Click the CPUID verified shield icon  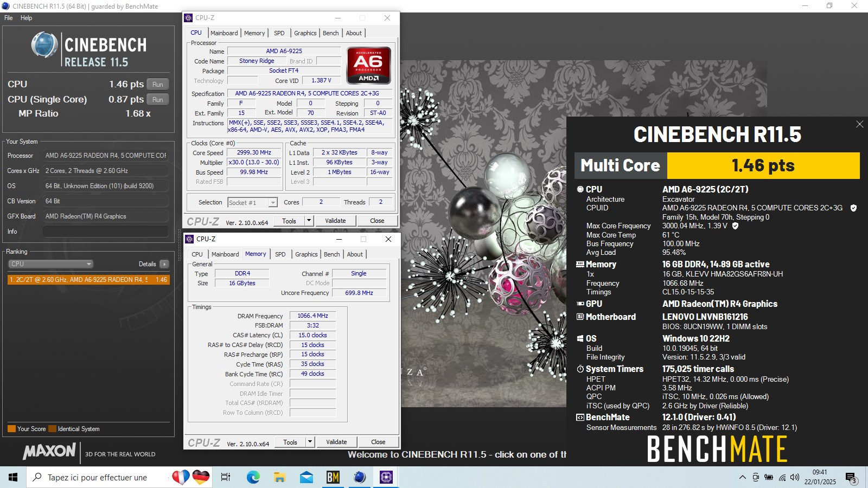pos(853,208)
